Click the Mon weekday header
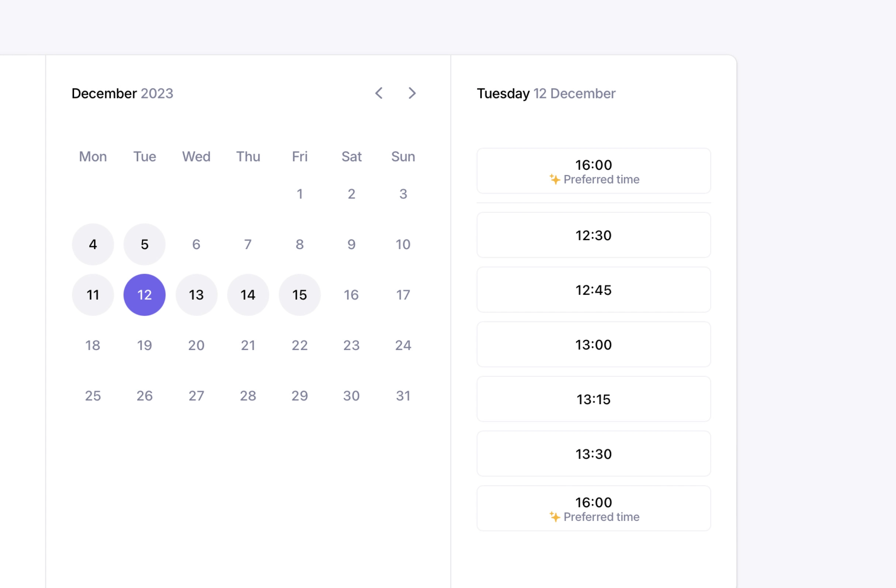Viewport: 896px width, 588px height. [x=93, y=157]
